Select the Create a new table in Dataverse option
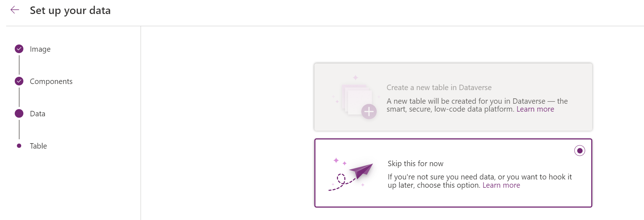 [453, 97]
